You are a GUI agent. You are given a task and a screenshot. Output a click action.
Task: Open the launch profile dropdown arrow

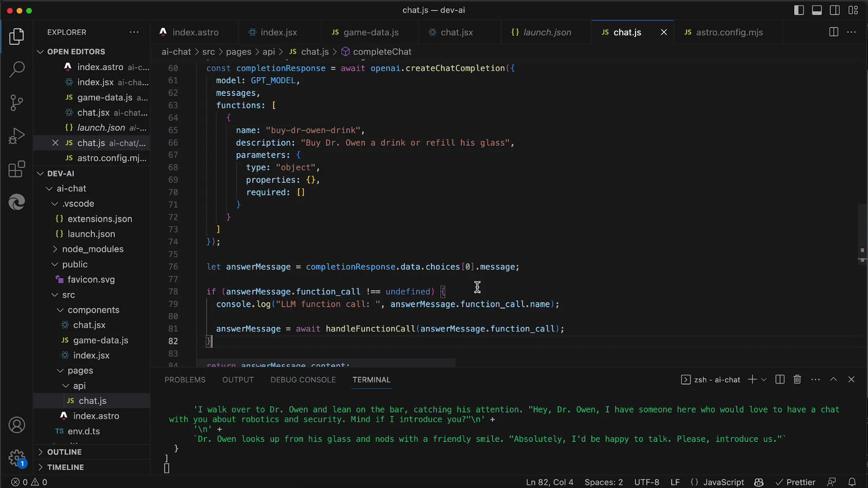pos(764,379)
